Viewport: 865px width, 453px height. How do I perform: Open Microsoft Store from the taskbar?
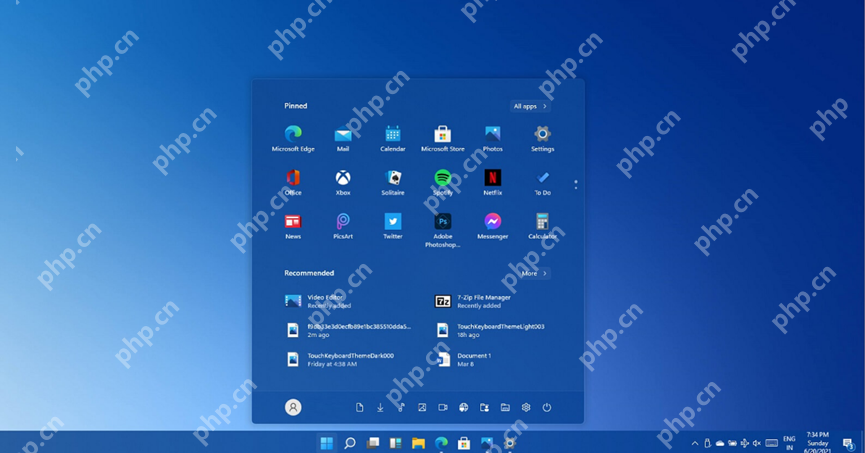(x=464, y=443)
